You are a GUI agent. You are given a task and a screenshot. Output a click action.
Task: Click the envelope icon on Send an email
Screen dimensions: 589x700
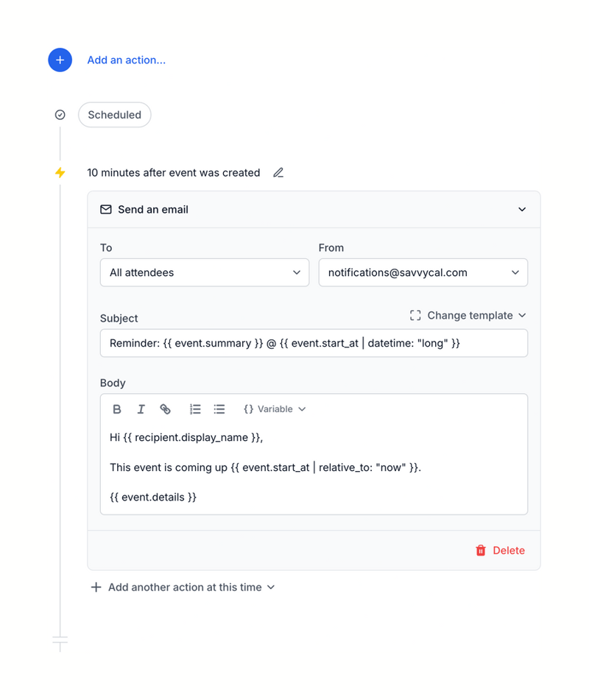(105, 209)
